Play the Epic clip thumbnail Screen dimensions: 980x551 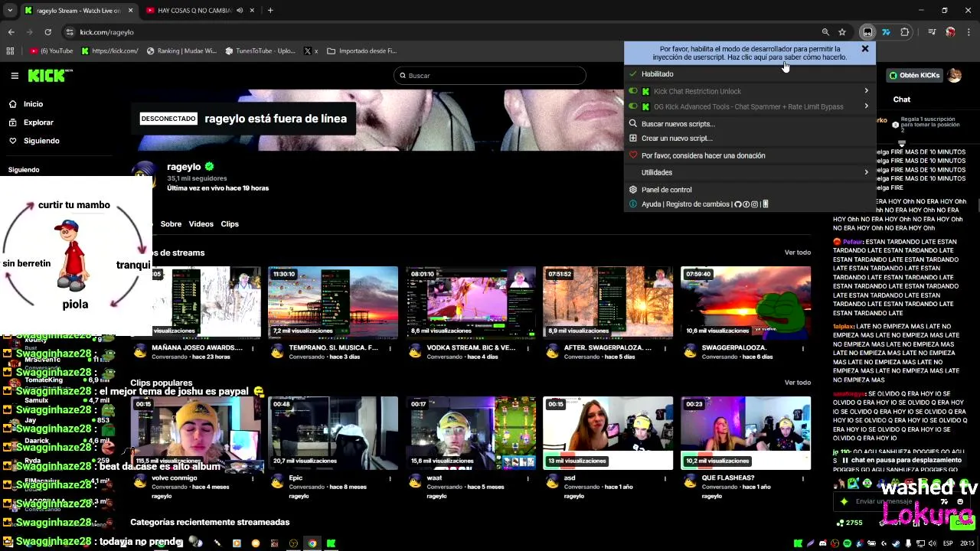333,432
